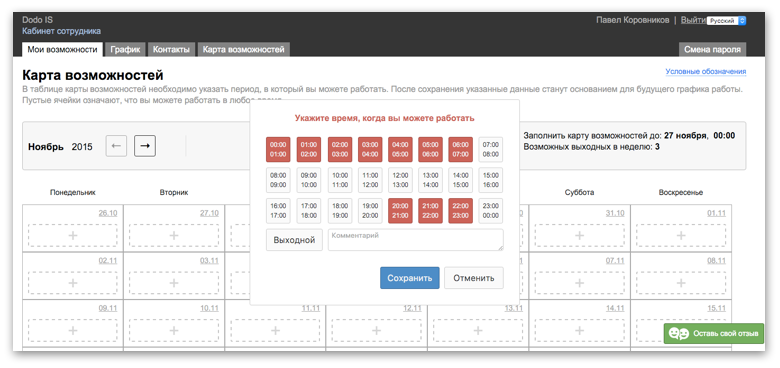Toggle the 07:00–08:00 time slot on

[x=490, y=149]
